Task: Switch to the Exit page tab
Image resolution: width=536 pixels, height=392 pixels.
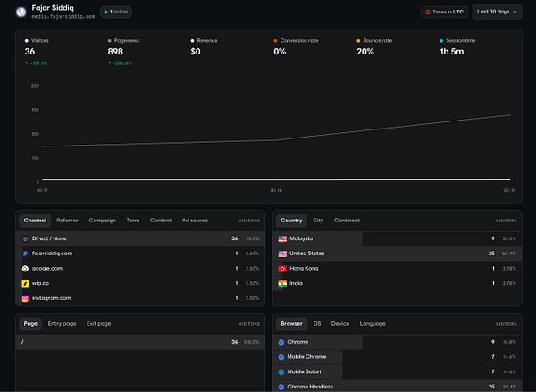Action: pos(99,324)
